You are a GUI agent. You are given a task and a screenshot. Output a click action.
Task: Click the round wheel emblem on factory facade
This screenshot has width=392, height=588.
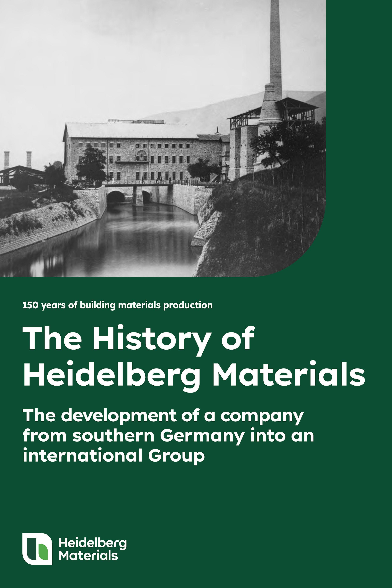(142, 156)
